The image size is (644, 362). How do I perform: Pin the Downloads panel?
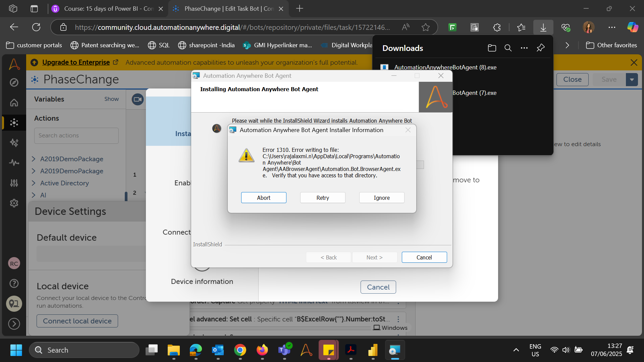tap(540, 48)
